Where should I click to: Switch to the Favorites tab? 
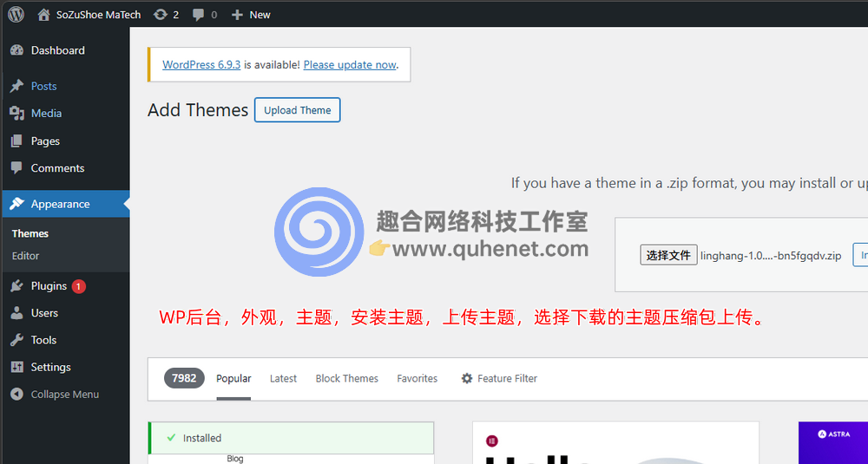point(418,379)
